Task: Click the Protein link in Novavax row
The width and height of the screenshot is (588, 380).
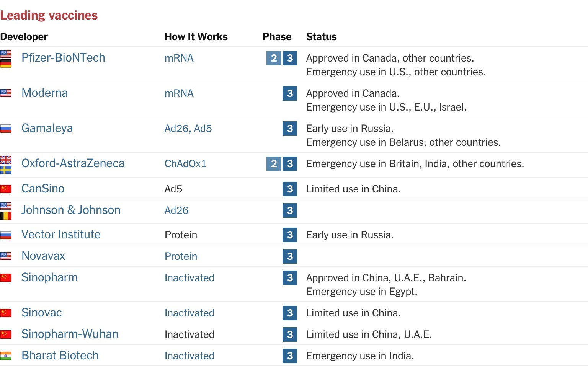Action: [x=181, y=256]
